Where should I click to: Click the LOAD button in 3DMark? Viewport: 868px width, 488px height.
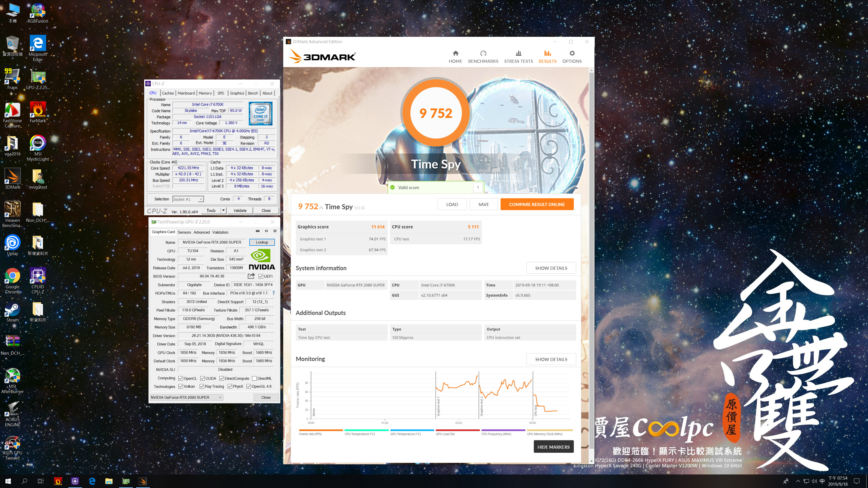pyautogui.click(x=452, y=204)
